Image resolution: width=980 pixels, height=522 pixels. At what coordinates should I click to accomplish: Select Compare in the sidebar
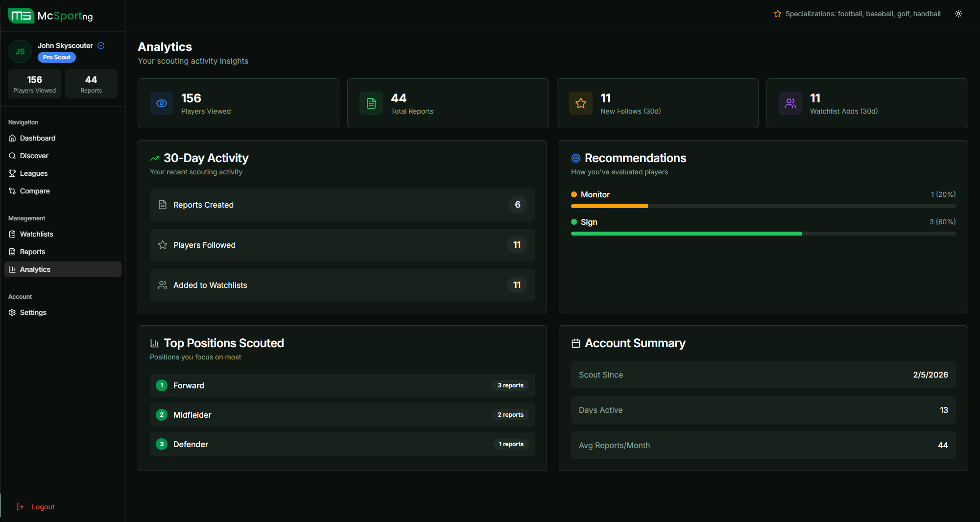(35, 191)
